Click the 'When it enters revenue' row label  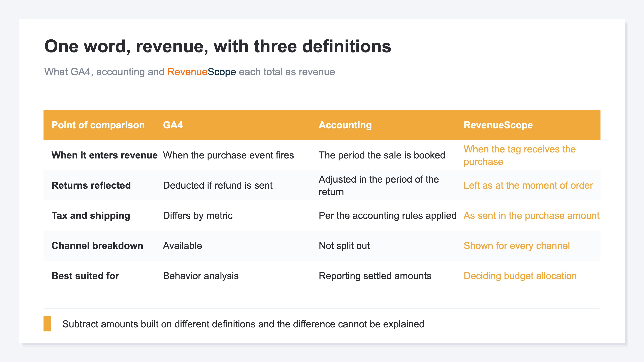(104, 155)
